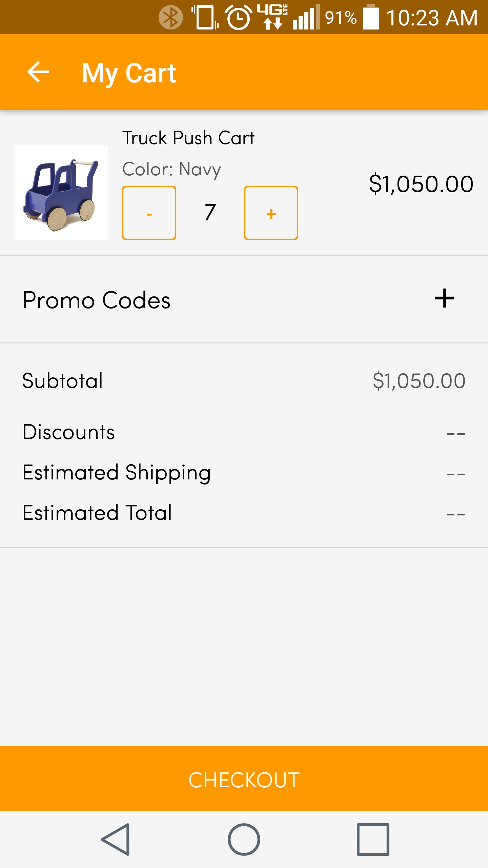Open the recent apps overview

click(x=373, y=840)
